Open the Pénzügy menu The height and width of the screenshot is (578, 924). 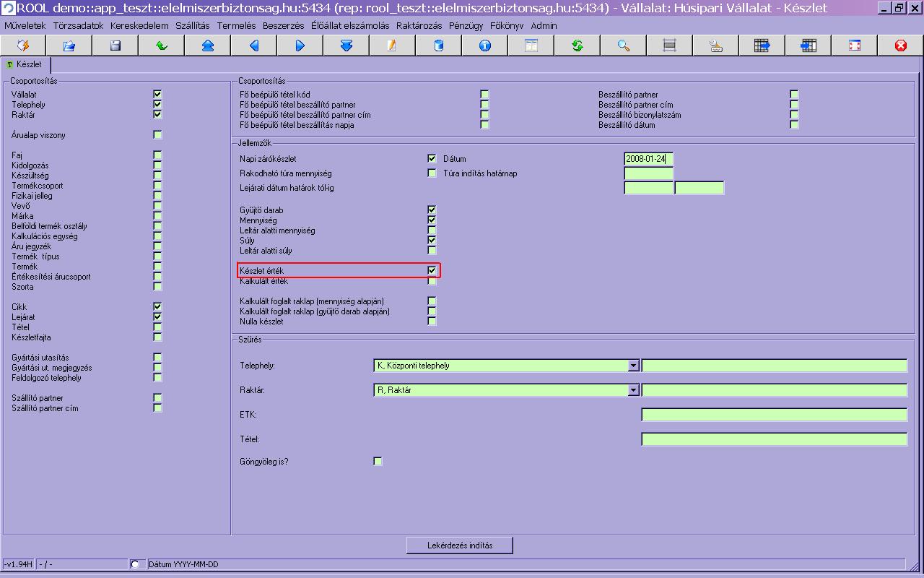(x=466, y=25)
